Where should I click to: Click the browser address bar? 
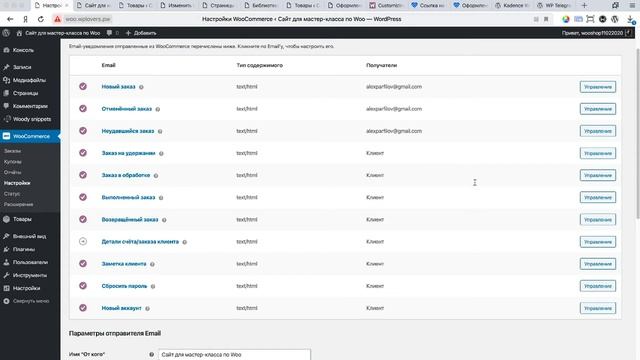pos(302,19)
